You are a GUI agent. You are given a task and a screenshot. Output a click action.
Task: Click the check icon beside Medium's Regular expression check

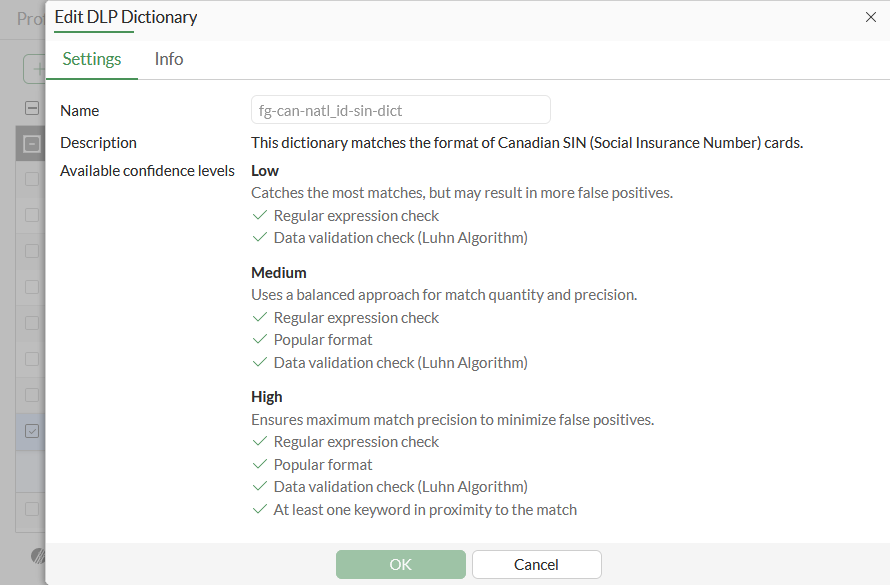(x=259, y=317)
